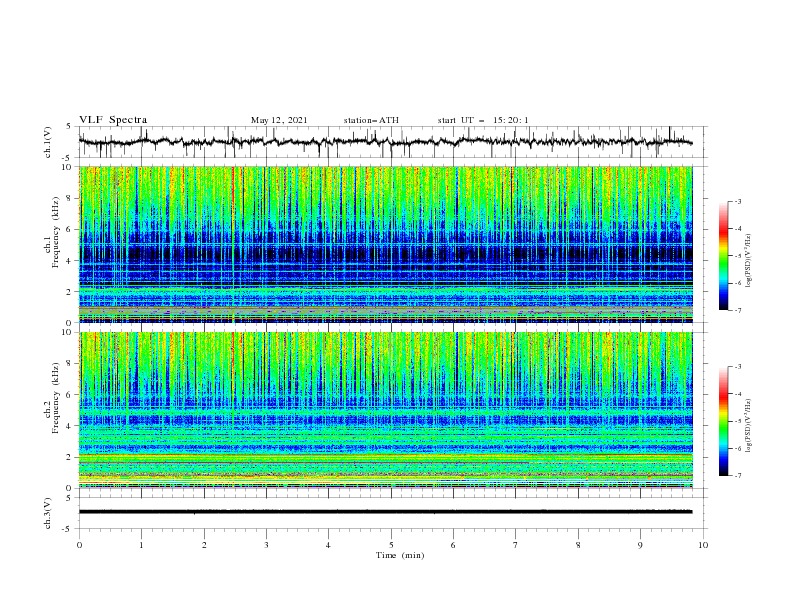Screen dimensions: 792x612
Task: Click the ch.1 PSD color bar
Action: 723,256
